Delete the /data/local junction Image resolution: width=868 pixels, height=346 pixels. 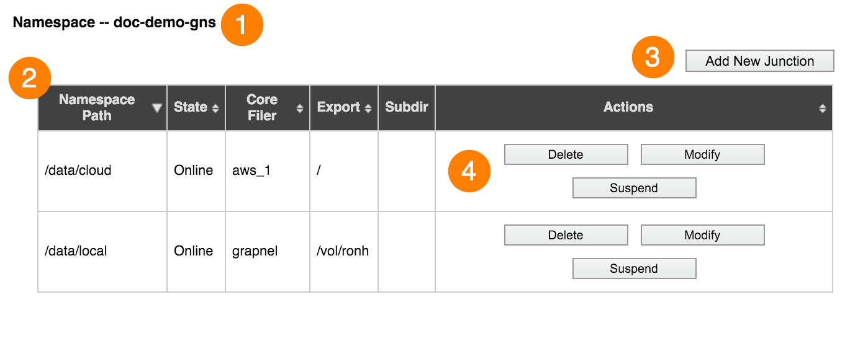pyautogui.click(x=566, y=235)
